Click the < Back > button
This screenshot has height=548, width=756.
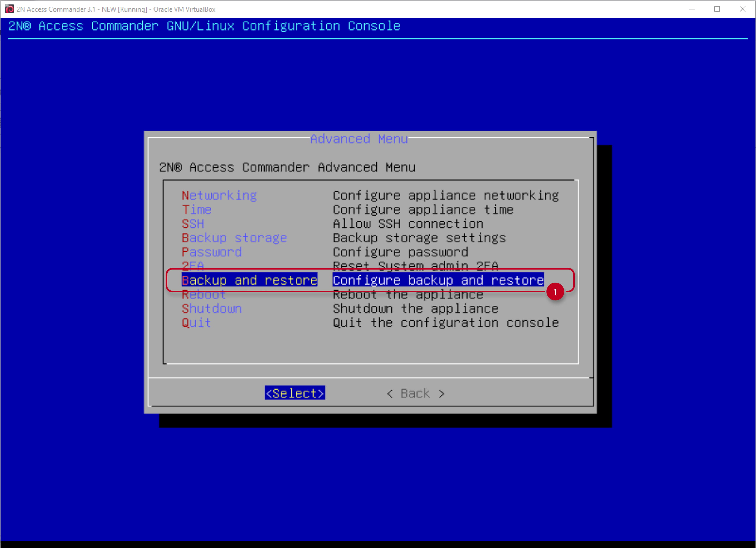pos(415,394)
